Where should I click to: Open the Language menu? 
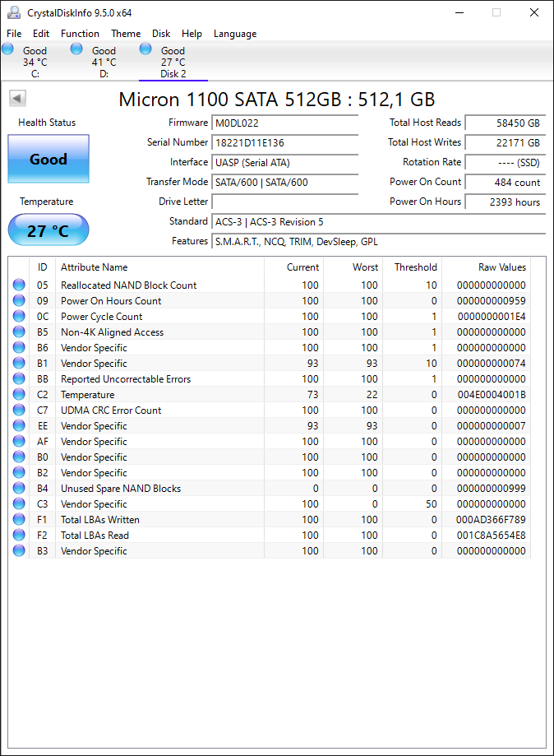point(235,34)
